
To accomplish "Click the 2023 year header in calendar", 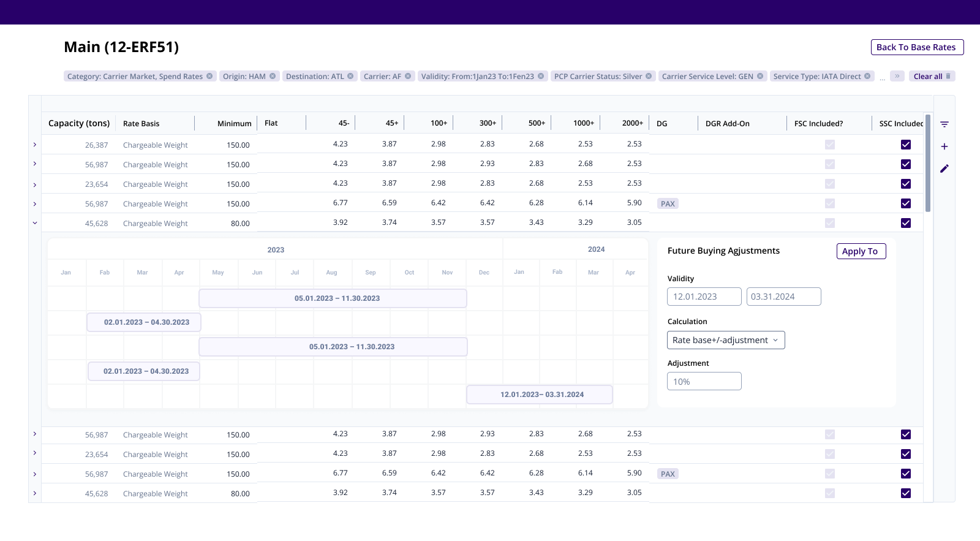I will coord(276,250).
